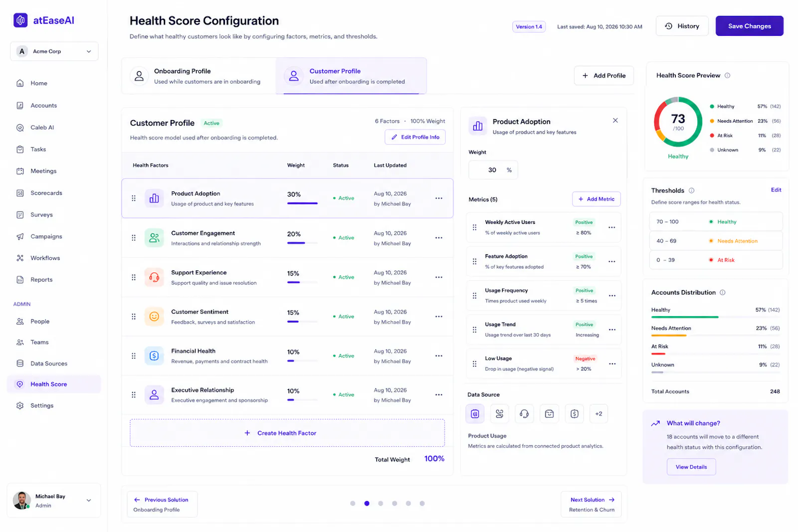Open Caleb AI in the sidebar
Image resolution: width=798 pixels, height=532 pixels.
(42, 128)
